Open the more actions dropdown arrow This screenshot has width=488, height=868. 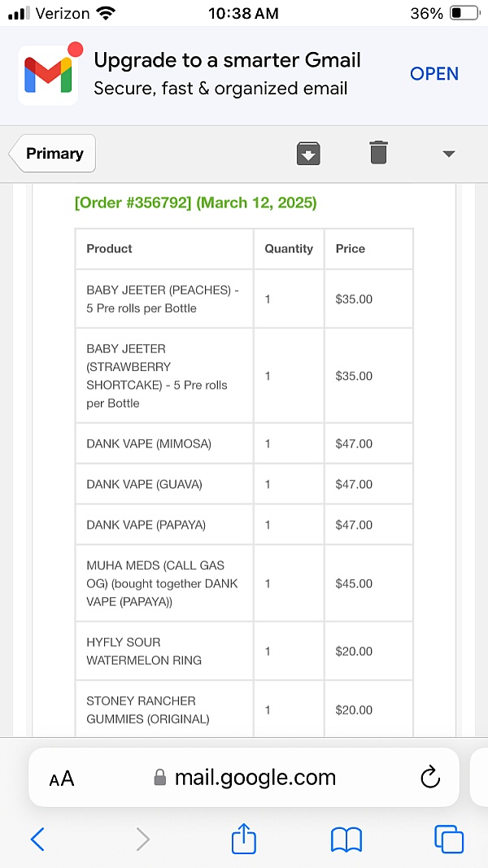pos(448,154)
